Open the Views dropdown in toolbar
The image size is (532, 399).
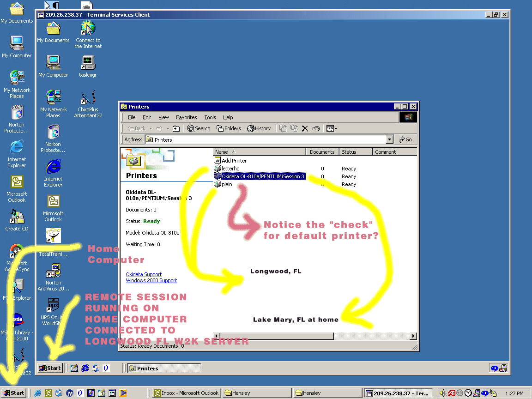(x=332, y=128)
